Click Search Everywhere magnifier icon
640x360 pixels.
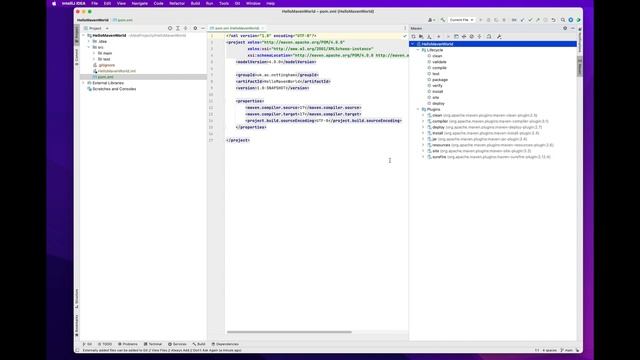pos(563,20)
